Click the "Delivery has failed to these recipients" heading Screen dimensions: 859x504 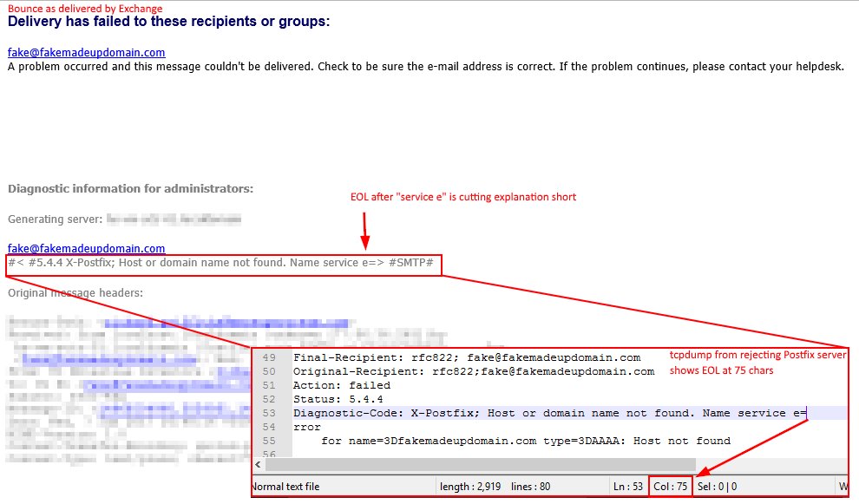pyautogui.click(x=168, y=22)
